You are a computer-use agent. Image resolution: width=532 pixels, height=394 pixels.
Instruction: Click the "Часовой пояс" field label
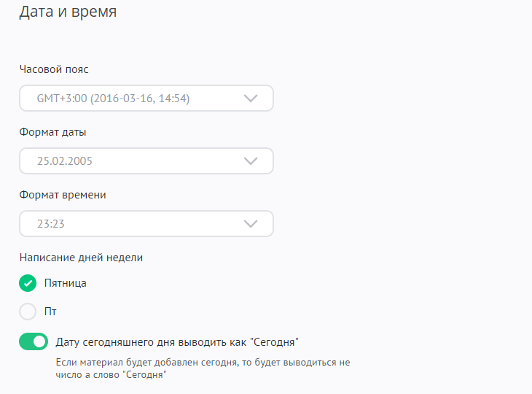tap(54, 69)
